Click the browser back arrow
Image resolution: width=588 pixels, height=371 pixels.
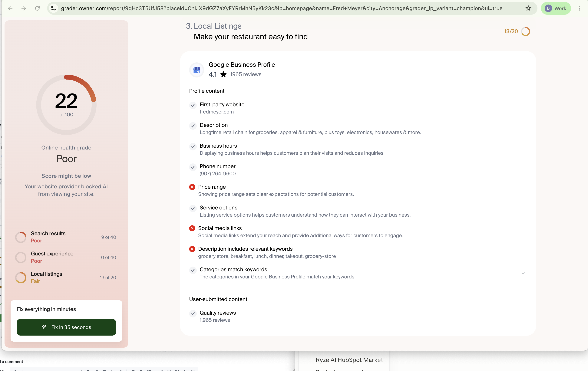[x=10, y=8]
